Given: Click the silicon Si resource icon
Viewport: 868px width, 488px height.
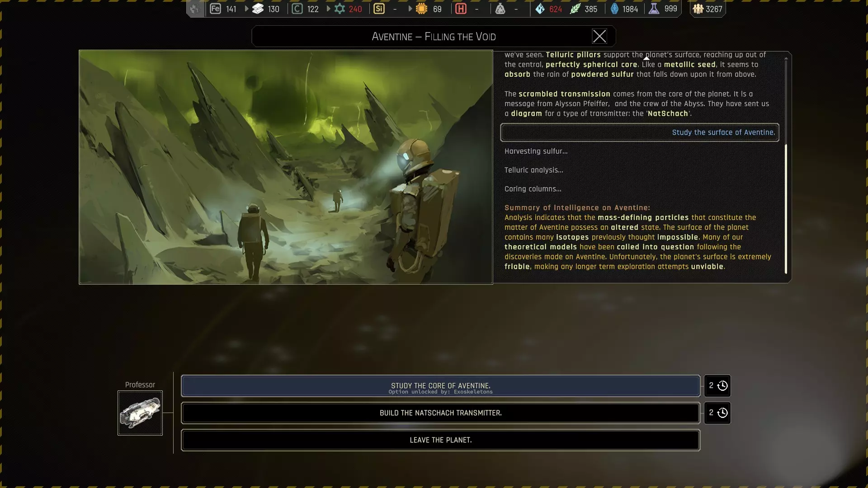Looking at the screenshot, I should pos(379,9).
